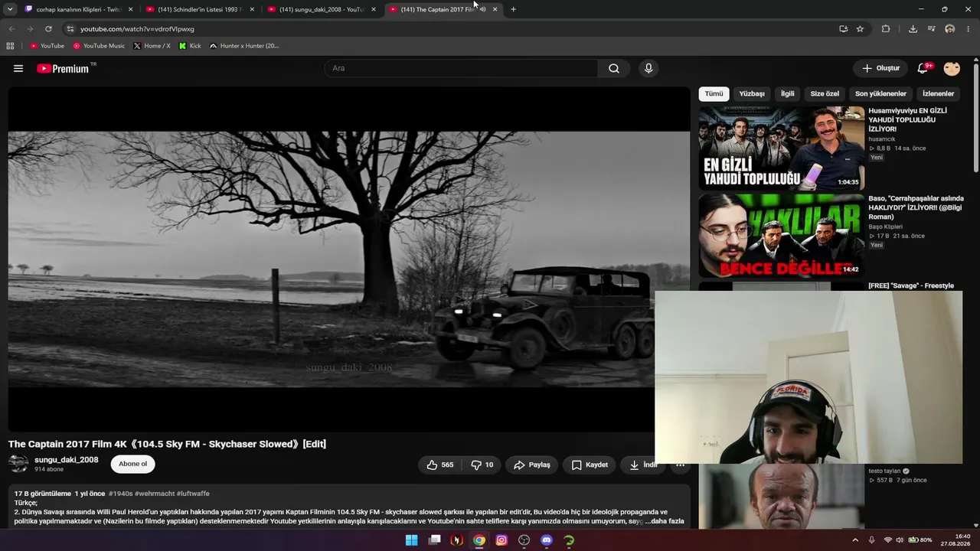Dislike the video
This screenshot has height=551, width=980.
point(482,465)
